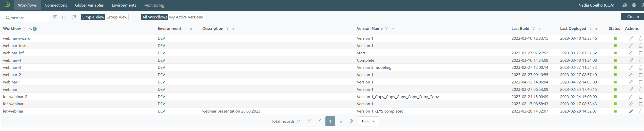Click the let-webinar status indicator
This screenshot has width=644, height=131.
click(615, 111)
